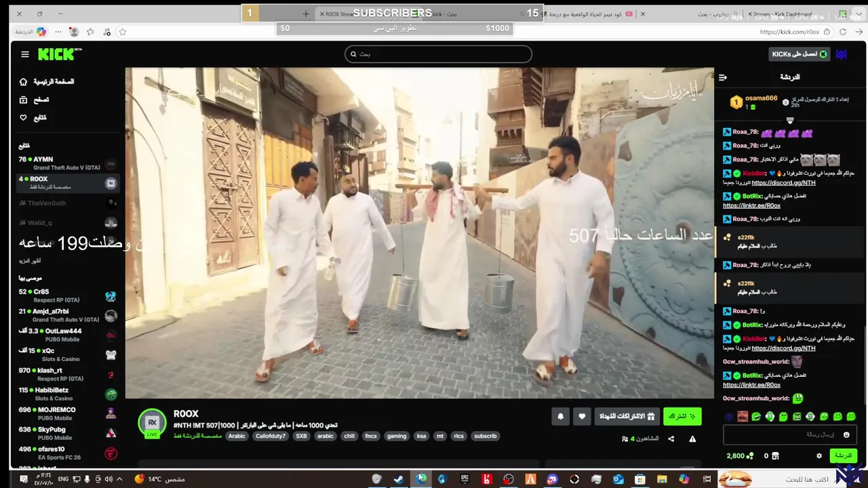This screenshot has width=868, height=488.
Task: Open AYMN channel in followed list
Action: (68, 163)
